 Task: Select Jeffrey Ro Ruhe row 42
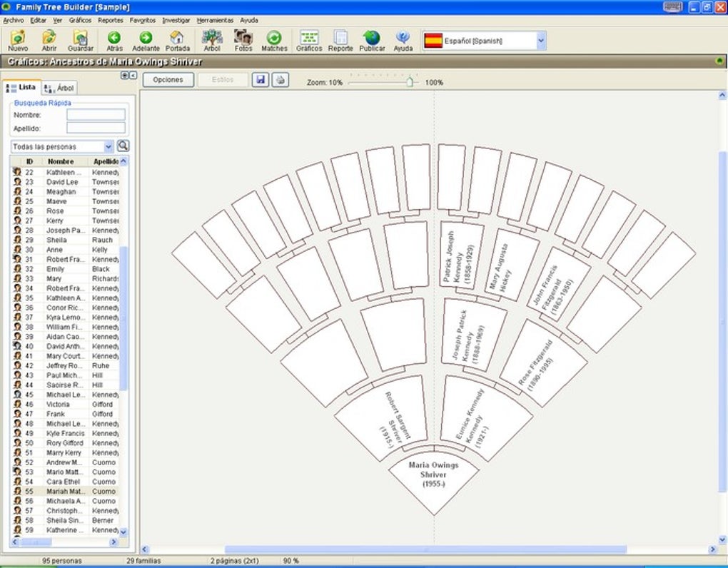(65, 365)
